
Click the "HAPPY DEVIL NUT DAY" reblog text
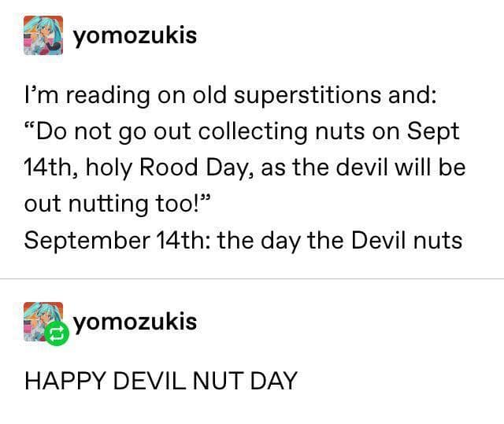click(x=161, y=381)
